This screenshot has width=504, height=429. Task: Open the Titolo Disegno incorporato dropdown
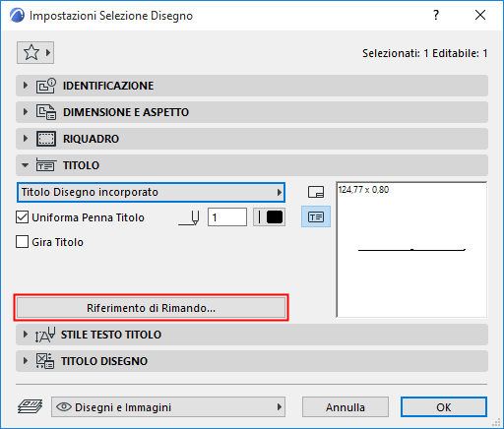click(x=151, y=192)
